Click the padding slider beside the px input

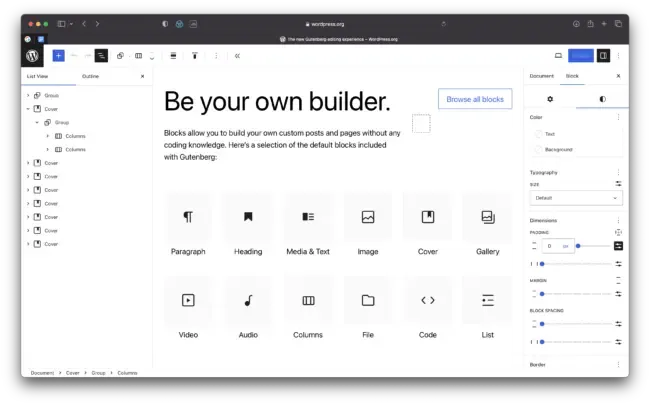(594, 246)
